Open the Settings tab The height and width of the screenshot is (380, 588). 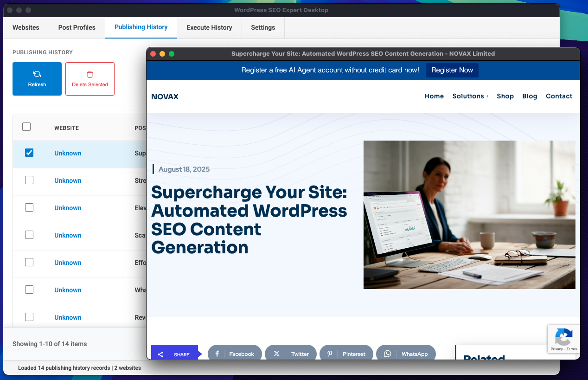pos(263,27)
